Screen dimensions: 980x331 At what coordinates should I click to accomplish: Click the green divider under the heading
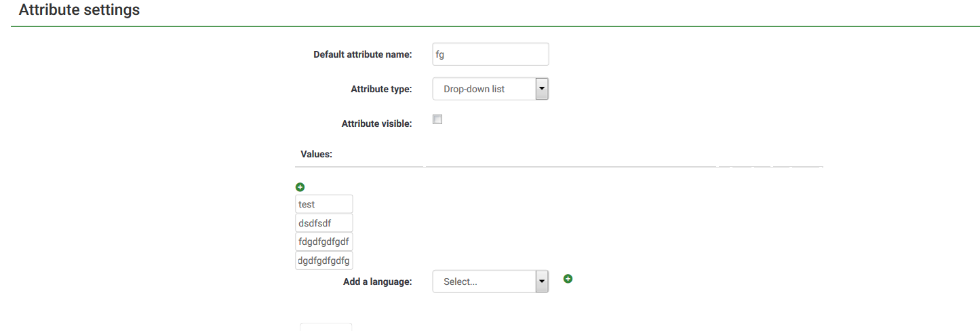[x=495, y=26]
